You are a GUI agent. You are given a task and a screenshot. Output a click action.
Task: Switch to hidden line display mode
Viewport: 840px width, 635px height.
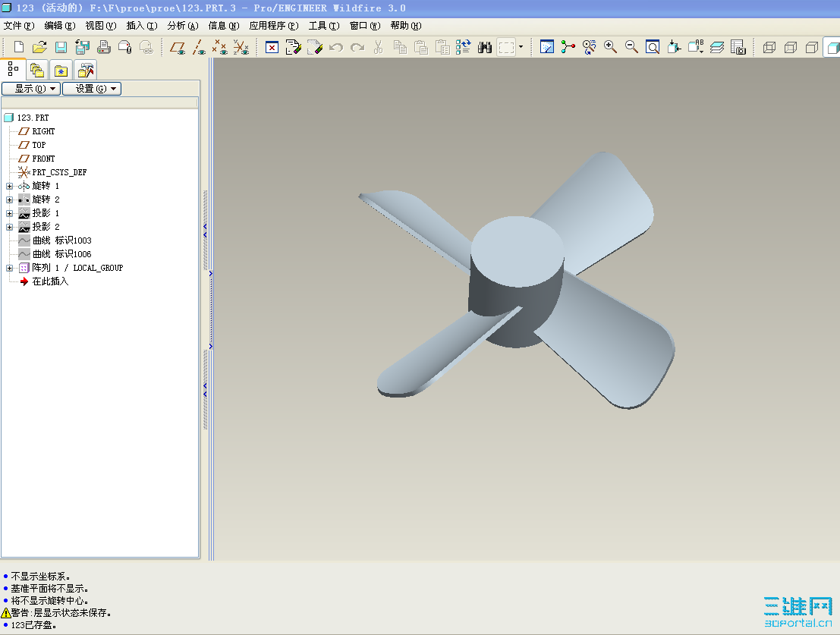(x=791, y=47)
